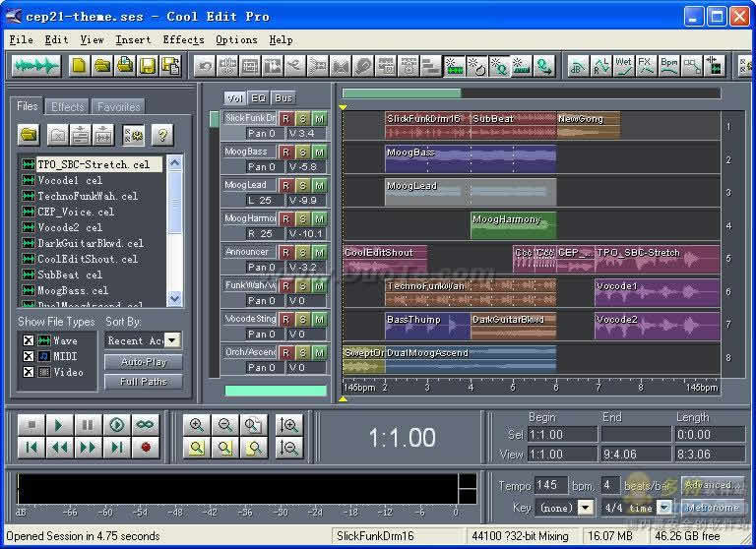756x549 pixels.
Task: Click the Tempo 145 bpm field
Action: pos(551,485)
